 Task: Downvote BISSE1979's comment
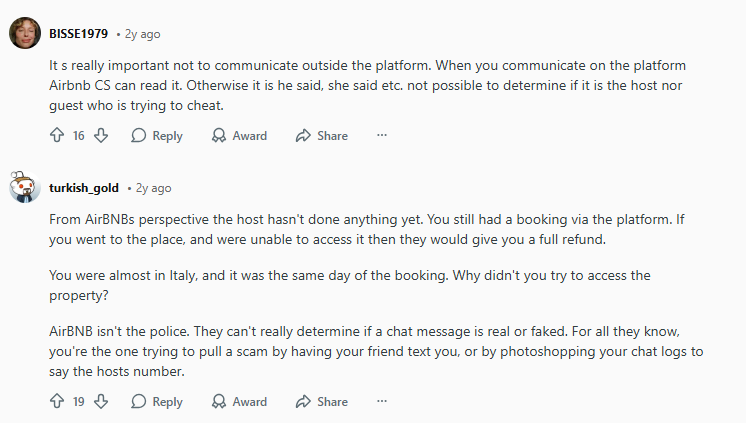point(101,136)
